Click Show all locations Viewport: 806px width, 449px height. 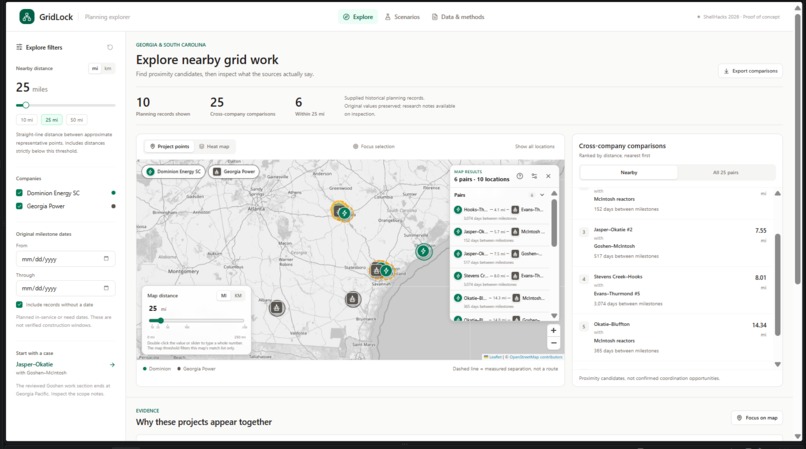pos(535,147)
